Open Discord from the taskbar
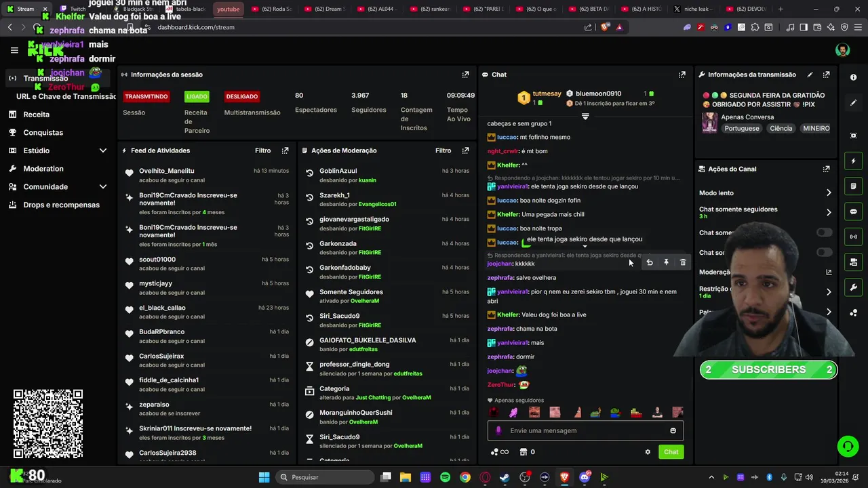The width and height of the screenshot is (868, 488). [x=585, y=477]
